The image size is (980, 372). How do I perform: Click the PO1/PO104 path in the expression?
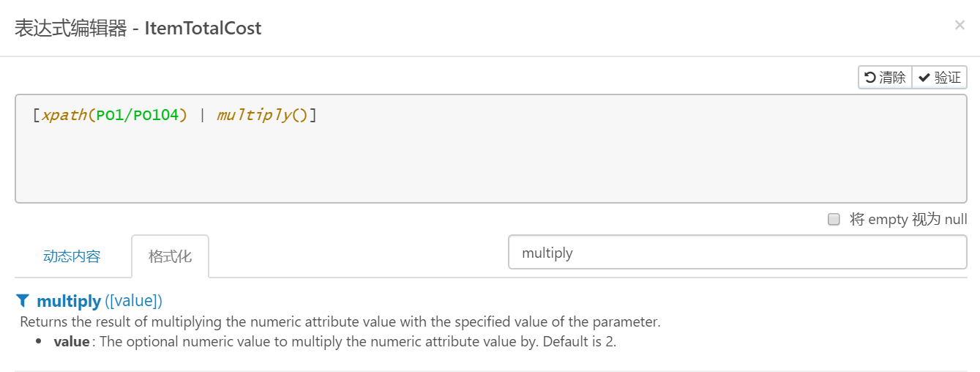137,116
